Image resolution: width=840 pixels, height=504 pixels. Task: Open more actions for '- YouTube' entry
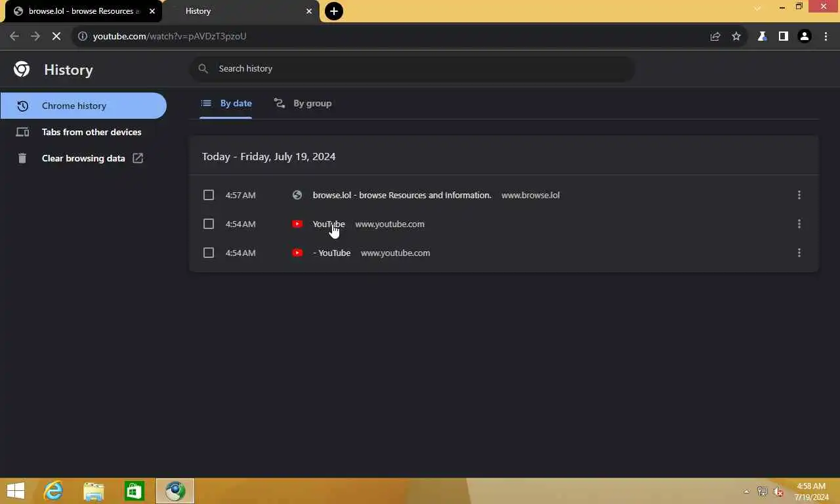click(x=799, y=253)
